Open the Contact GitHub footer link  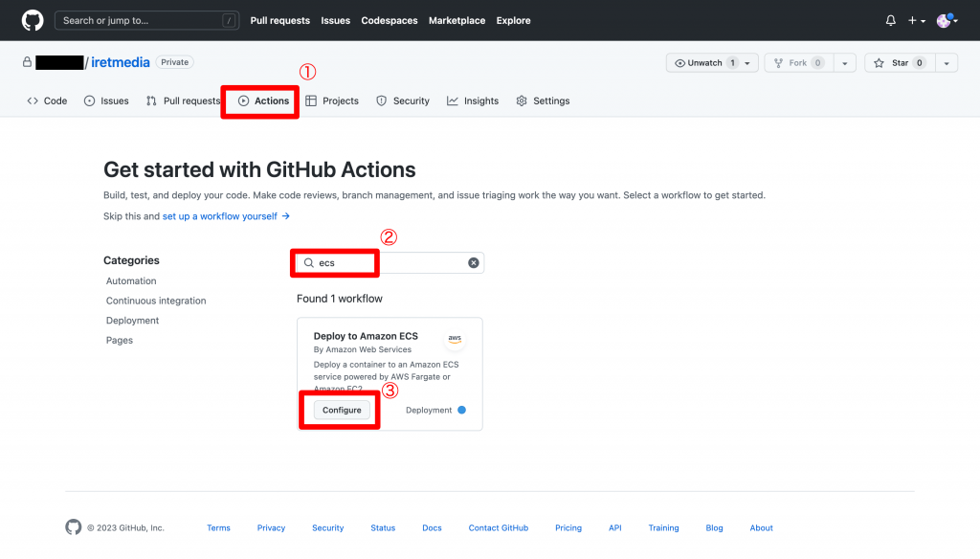[498, 527]
